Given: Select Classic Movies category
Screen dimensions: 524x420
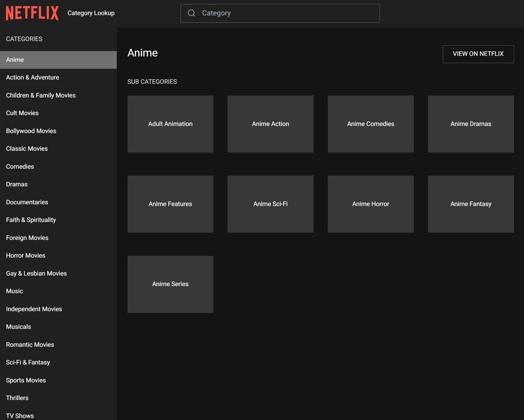Looking at the screenshot, I should [x=58, y=148].
